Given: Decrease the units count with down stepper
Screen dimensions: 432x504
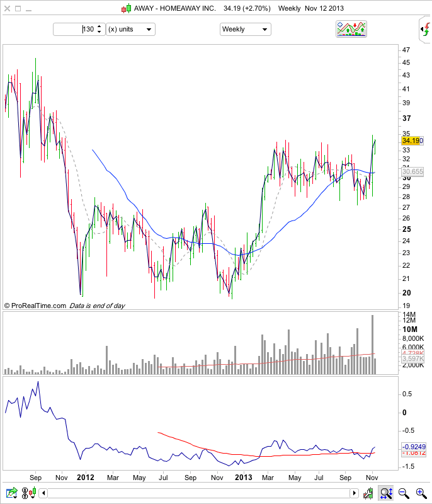Looking at the screenshot, I should tap(99, 32).
